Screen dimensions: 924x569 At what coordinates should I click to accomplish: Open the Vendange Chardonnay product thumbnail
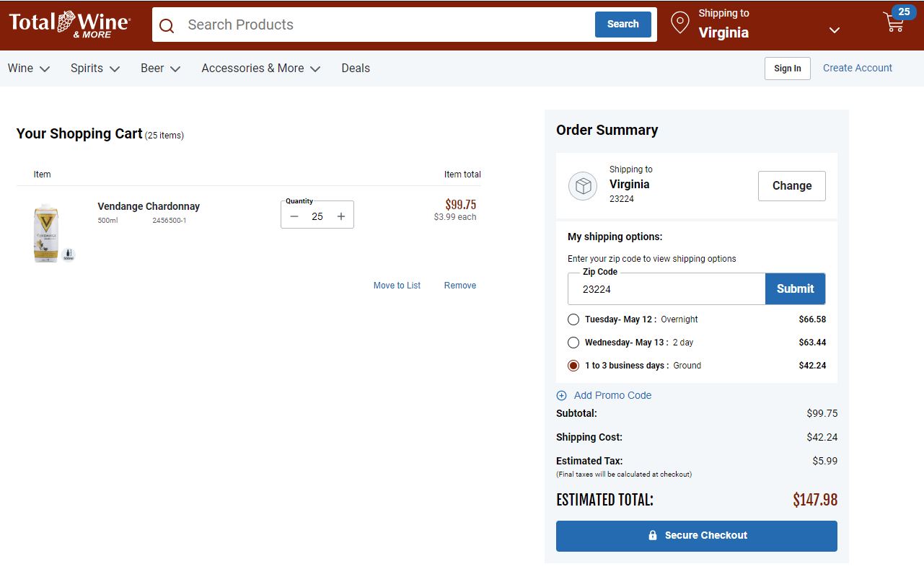(x=46, y=233)
